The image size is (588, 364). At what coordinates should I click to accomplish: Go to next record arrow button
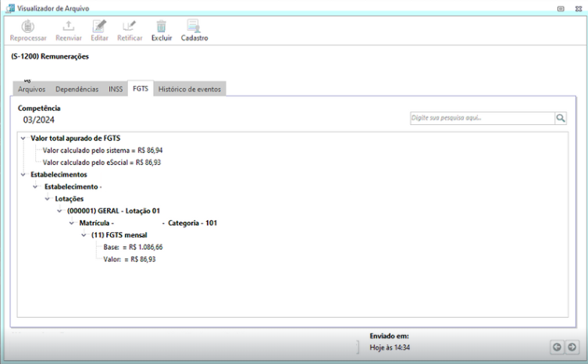[572, 347]
